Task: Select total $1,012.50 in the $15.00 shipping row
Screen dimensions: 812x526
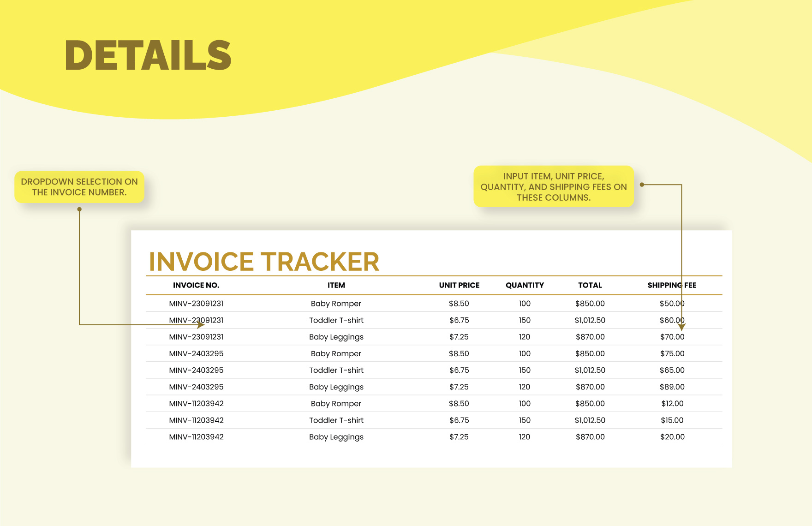Action: click(590, 420)
